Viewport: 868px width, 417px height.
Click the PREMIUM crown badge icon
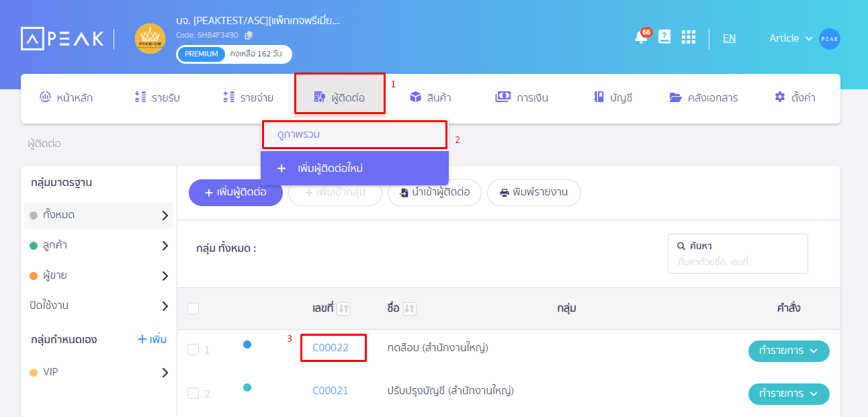pyautogui.click(x=149, y=38)
